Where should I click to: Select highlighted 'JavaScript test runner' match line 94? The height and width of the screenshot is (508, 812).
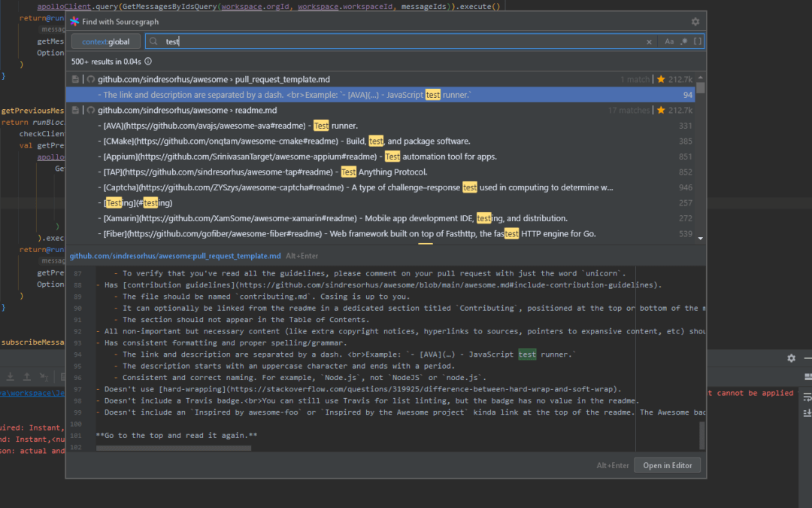tap(380, 95)
